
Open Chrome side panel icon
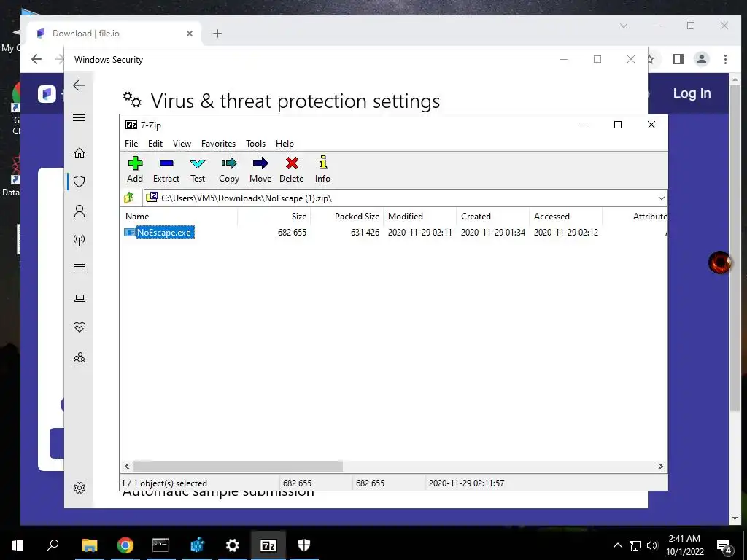coord(678,59)
